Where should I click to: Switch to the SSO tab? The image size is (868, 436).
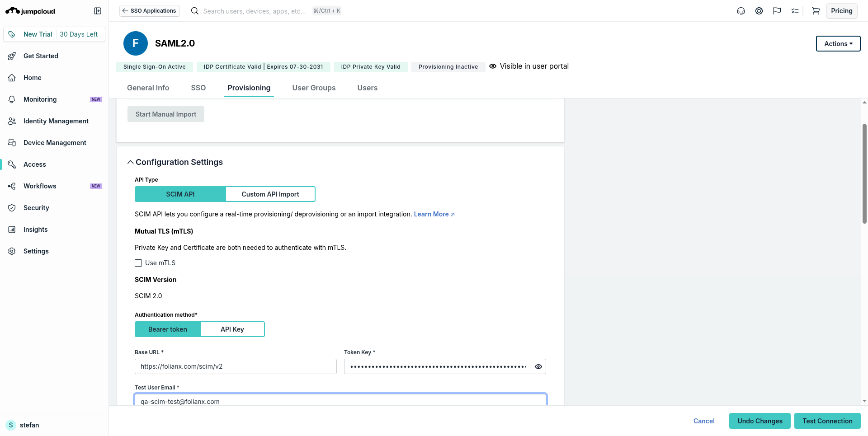pos(198,88)
